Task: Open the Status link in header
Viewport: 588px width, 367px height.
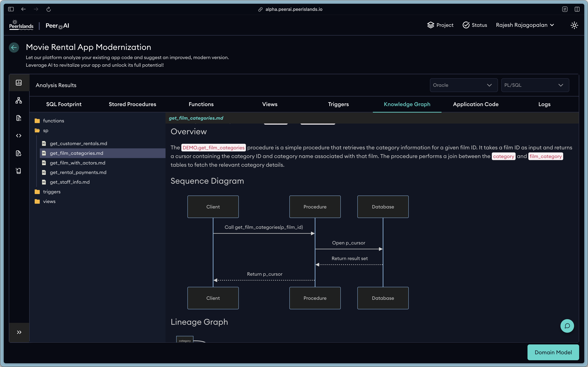Action: pyautogui.click(x=475, y=25)
